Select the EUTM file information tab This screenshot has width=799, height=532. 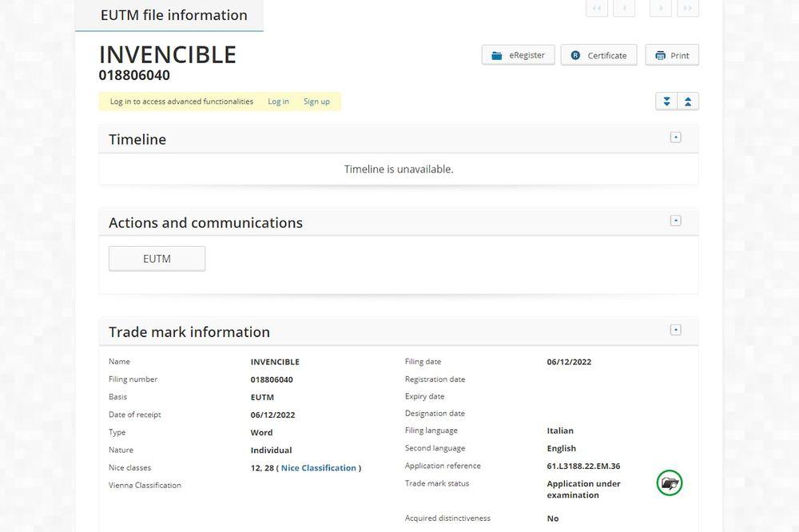pos(173,15)
